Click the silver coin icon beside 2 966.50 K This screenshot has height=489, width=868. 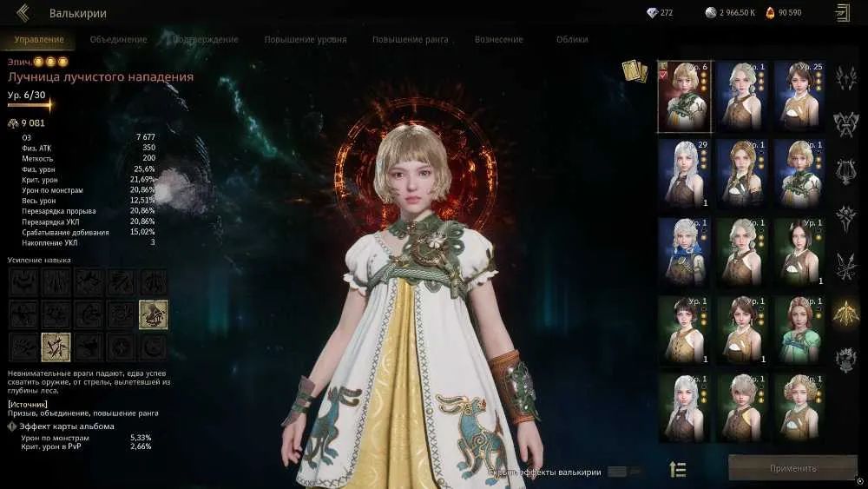coord(711,12)
